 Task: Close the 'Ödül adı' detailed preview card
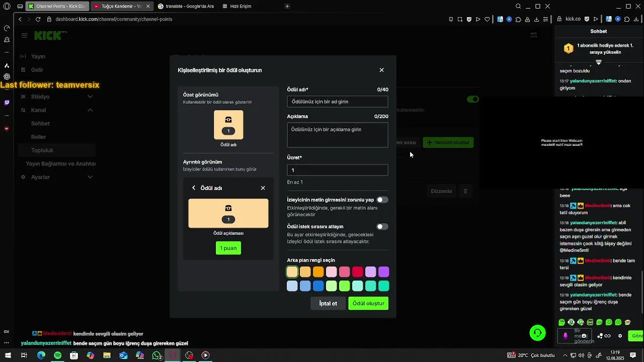tap(263, 188)
